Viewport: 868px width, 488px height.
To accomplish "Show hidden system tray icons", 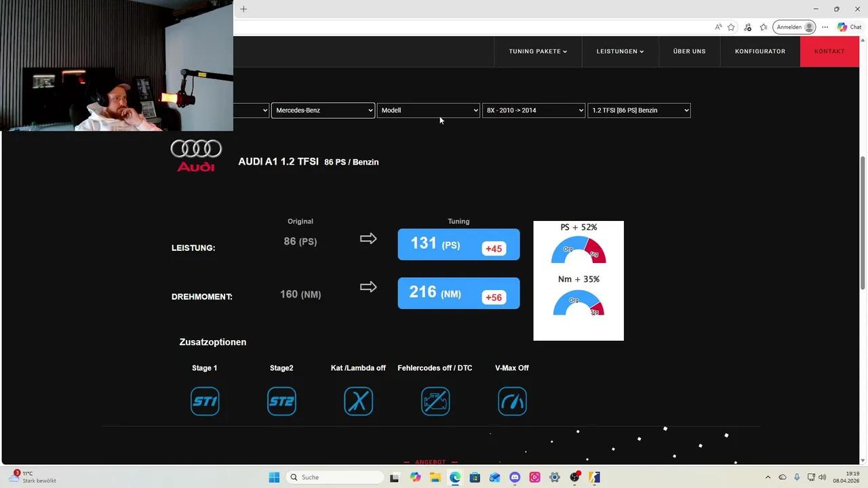I will pos(768,477).
